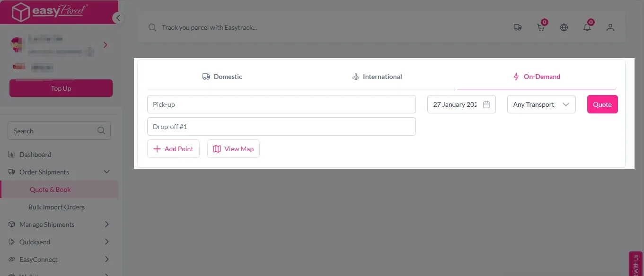Click the Pick-up address field
Image resolution: width=644 pixels, height=276 pixels.
281,104
